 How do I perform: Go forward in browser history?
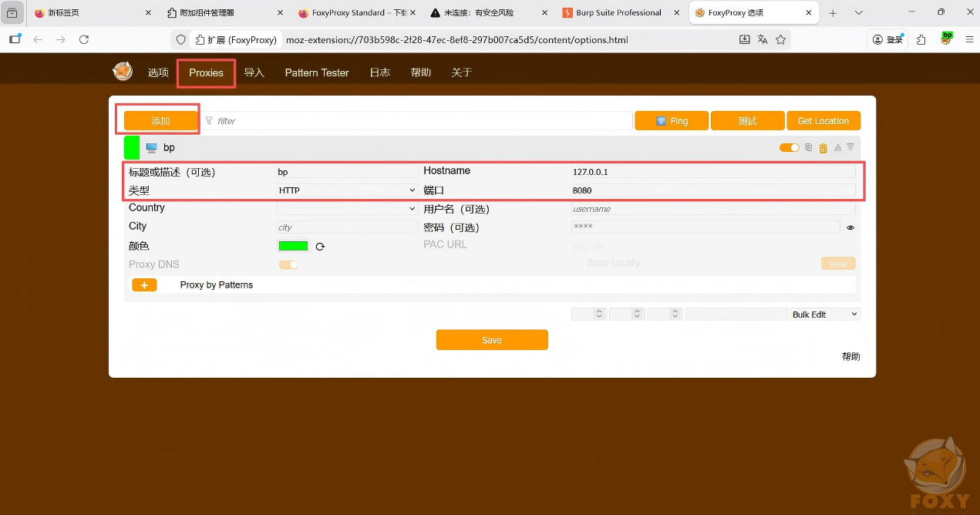click(x=61, y=39)
